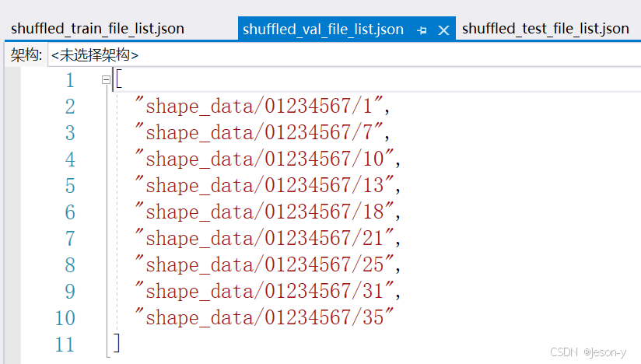The height and width of the screenshot is (364, 641).
Task: Click the "shape_data/01234567/35" last entry
Action: [x=265, y=318]
